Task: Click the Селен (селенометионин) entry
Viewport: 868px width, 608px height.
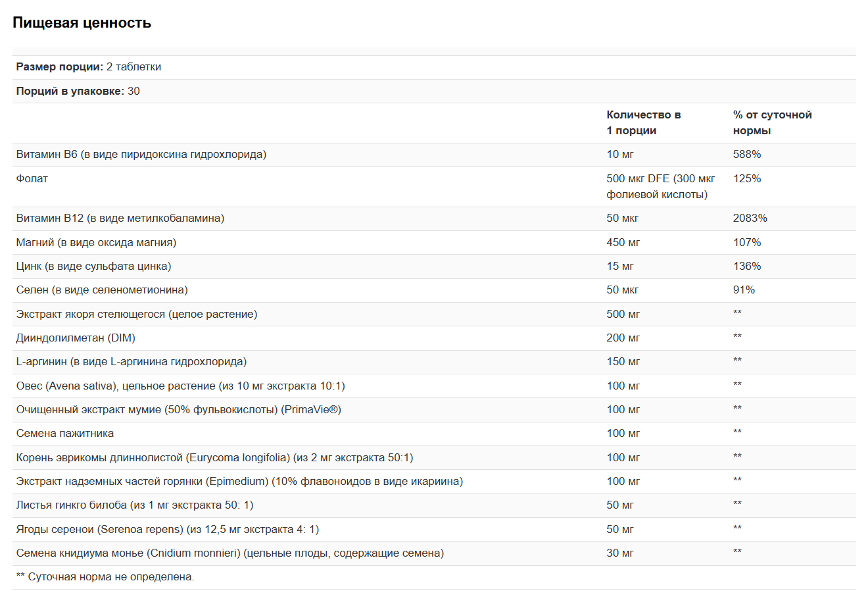Action: 102,290
